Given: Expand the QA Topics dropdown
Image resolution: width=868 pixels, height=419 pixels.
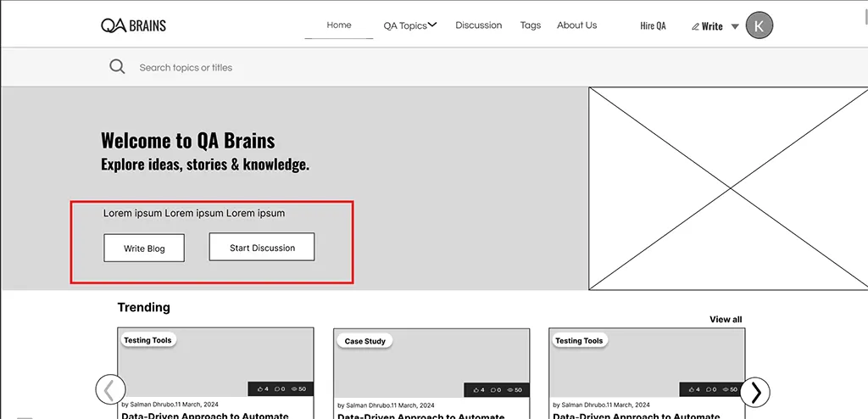Looking at the screenshot, I should (x=409, y=25).
